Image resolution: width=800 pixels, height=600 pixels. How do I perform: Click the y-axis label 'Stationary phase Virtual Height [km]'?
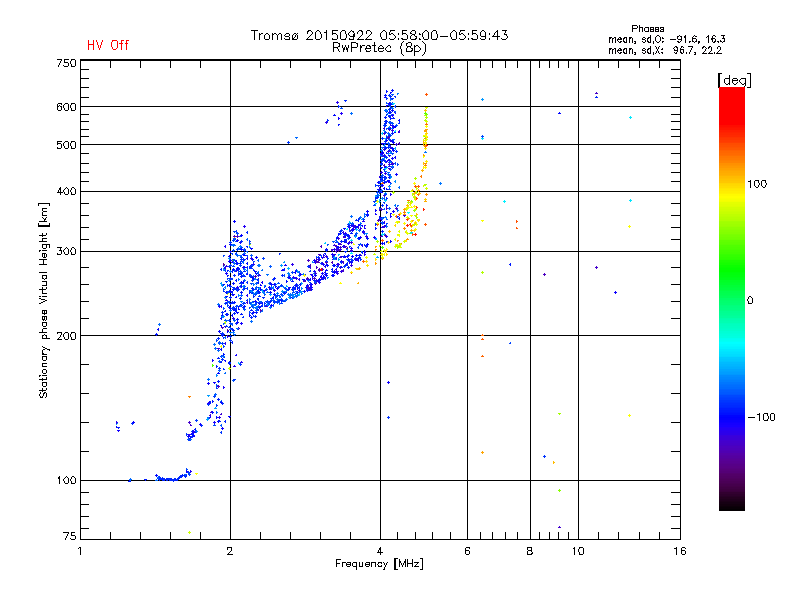click(44, 300)
